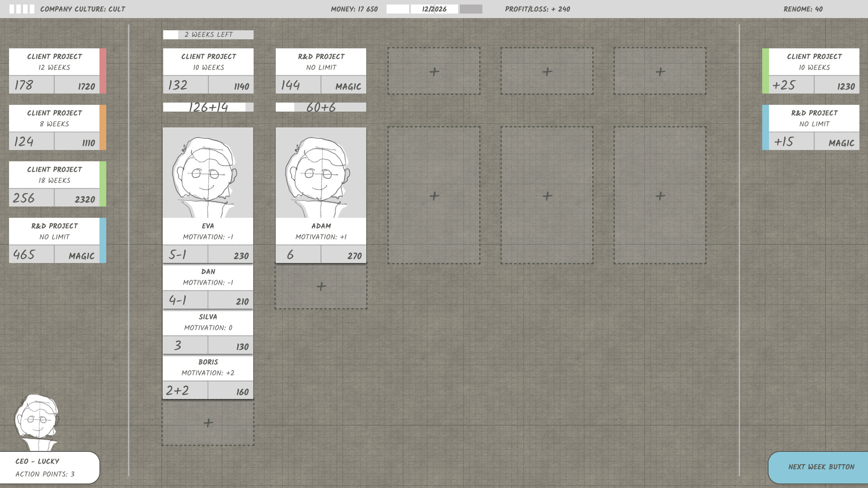Image resolution: width=868 pixels, height=488 pixels.
Task: Click the plus slot below Adam's card
Action: [x=321, y=286]
